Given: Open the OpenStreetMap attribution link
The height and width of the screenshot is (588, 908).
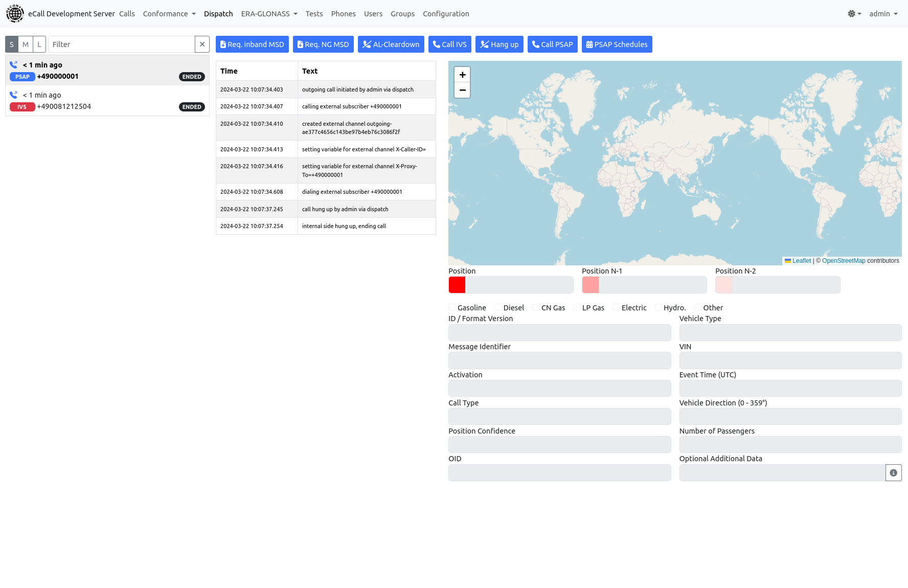Looking at the screenshot, I should point(844,261).
